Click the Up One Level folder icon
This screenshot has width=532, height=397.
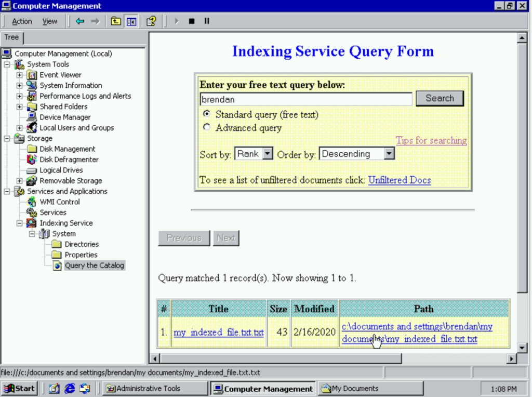point(115,21)
